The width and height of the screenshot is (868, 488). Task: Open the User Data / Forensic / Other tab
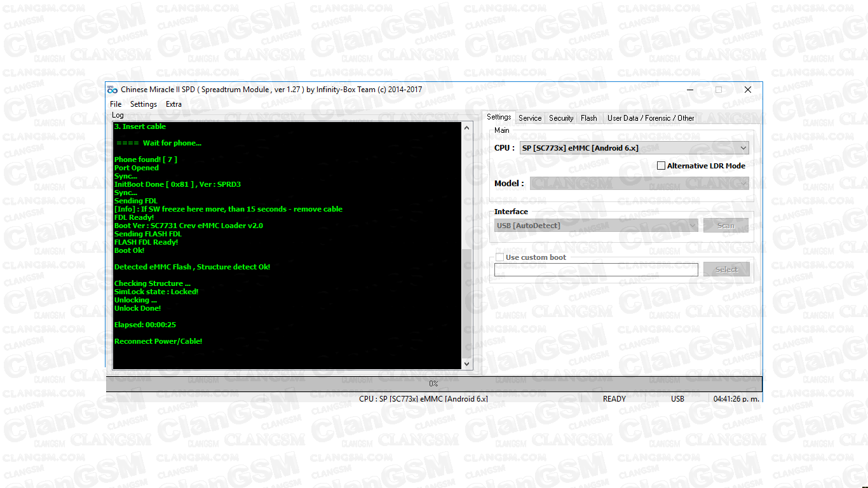651,118
